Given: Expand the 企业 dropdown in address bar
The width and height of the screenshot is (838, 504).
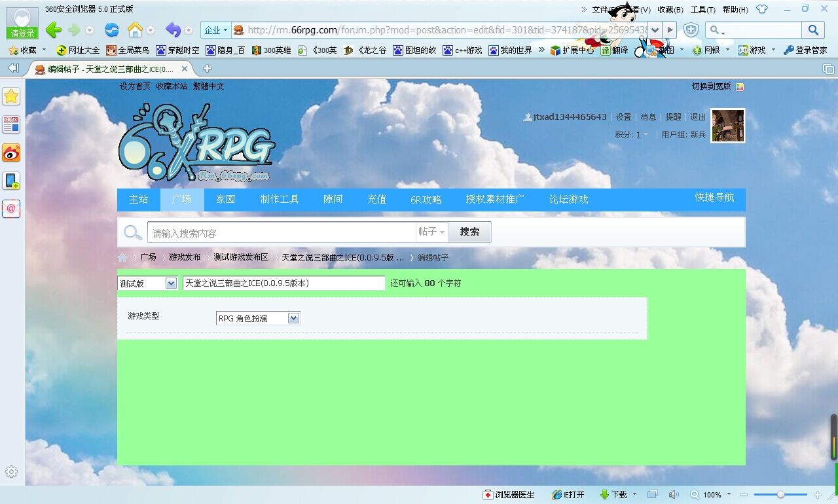Looking at the screenshot, I should click(x=216, y=30).
